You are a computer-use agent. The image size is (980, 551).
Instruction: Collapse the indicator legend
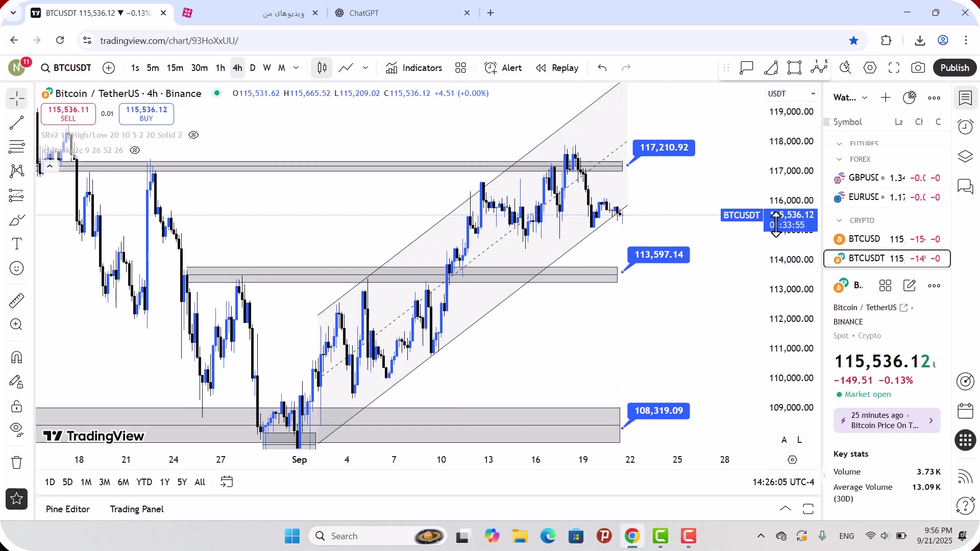coord(50,166)
